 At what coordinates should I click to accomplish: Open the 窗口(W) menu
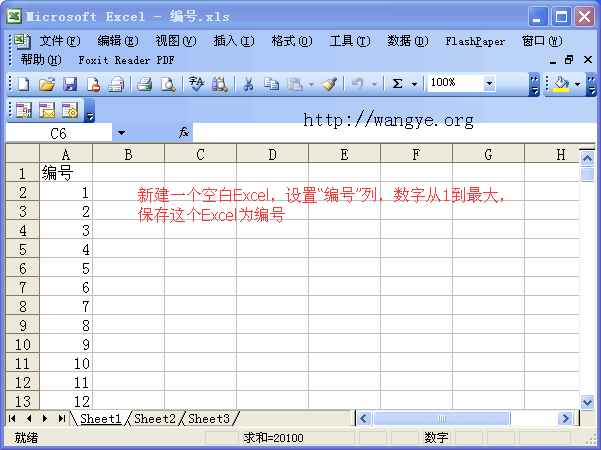tap(542, 41)
